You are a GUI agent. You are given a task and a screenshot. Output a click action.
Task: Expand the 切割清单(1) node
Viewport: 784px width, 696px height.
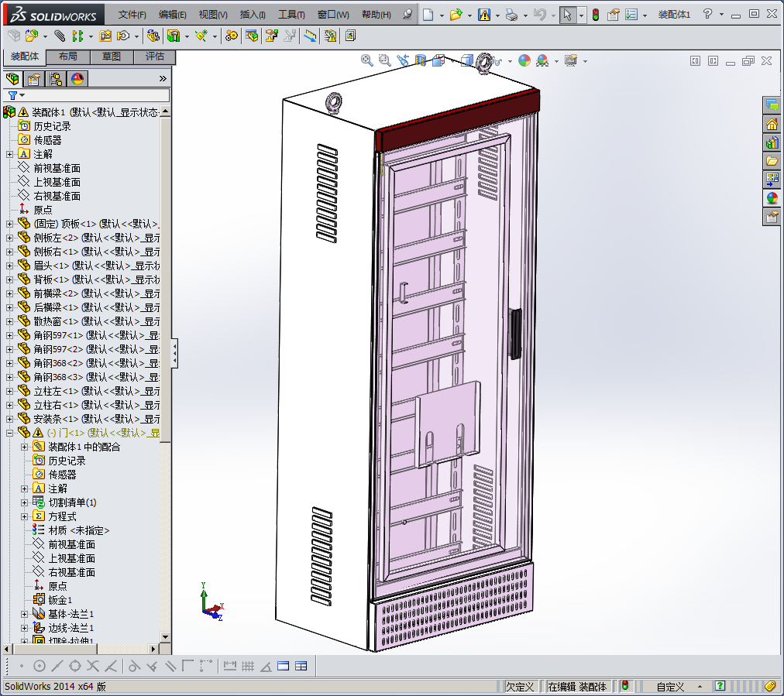pyautogui.click(x=24, y=502)
